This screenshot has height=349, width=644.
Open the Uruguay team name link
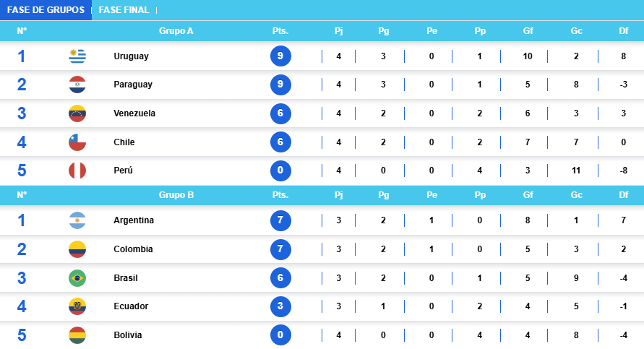pos(131,56)
